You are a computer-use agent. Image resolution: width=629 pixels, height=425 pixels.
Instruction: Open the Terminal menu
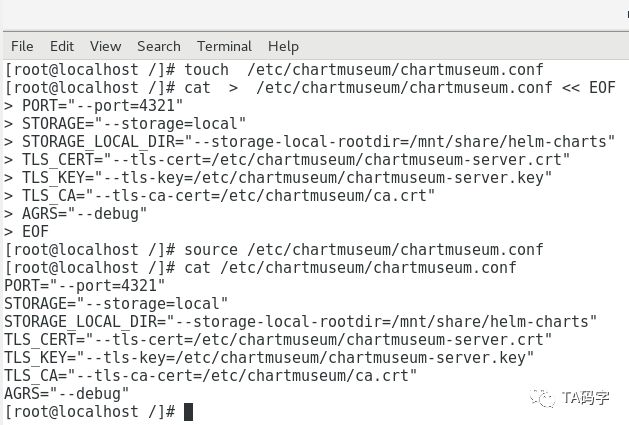point(225,46)
